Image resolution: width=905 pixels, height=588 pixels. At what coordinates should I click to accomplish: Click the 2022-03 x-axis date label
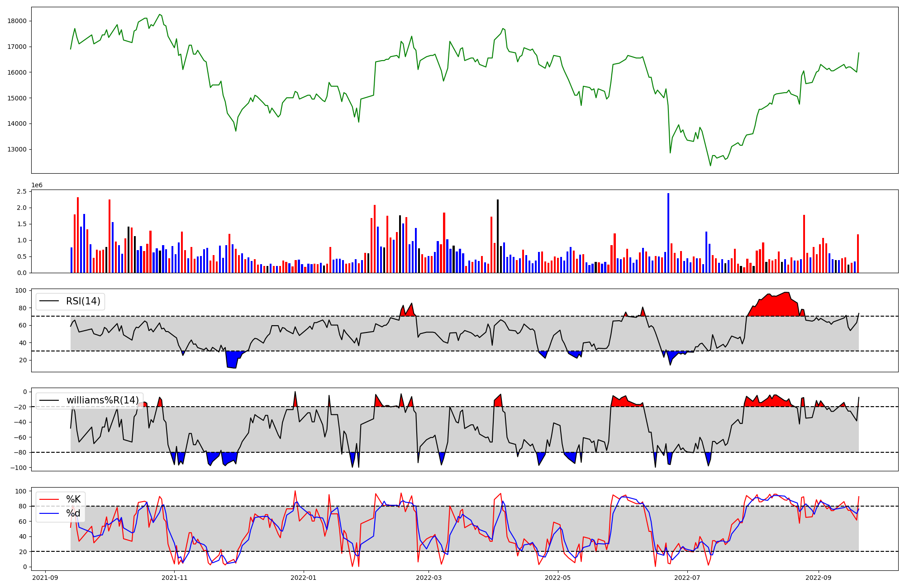428,577
